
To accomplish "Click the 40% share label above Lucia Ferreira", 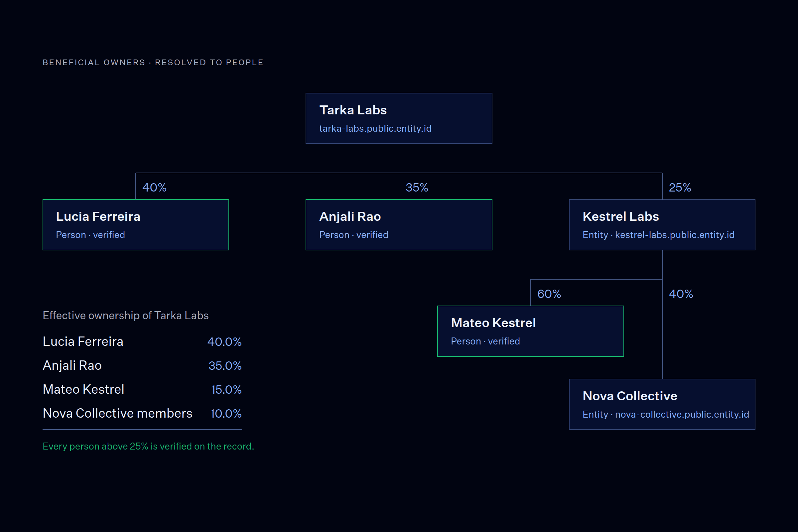I will (154, 187).
